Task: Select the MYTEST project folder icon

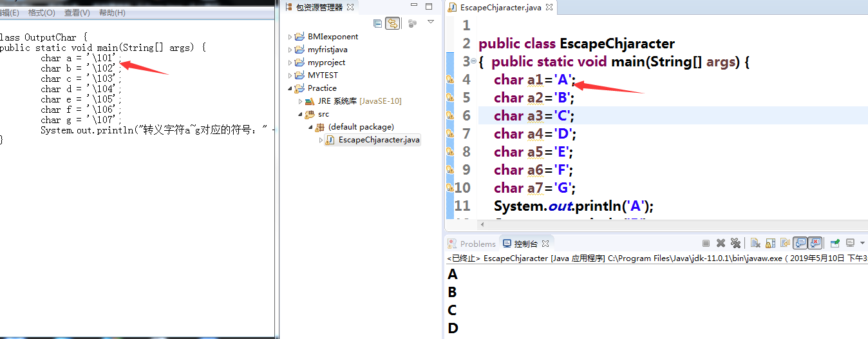Action: click(x=299, y=75)
